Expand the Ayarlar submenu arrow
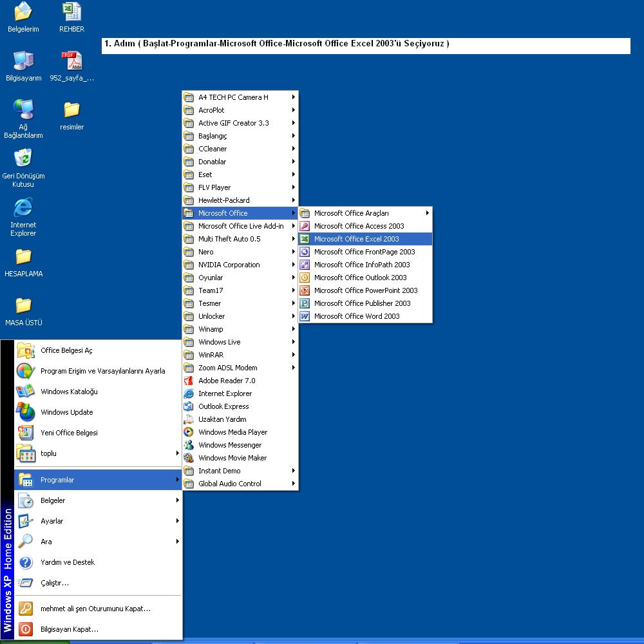Viewport: 644px width, 644px height. (177, 521)
